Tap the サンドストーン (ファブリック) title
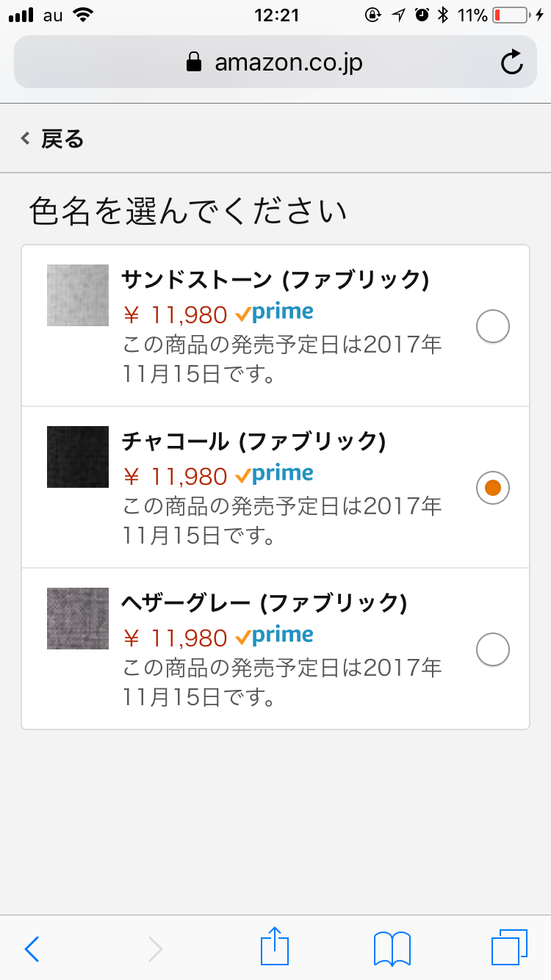 pos(275,280)
